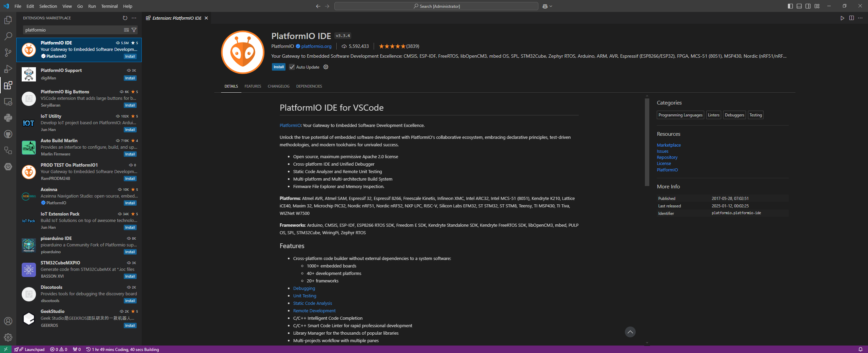Open the Terminal menu

[109, 6]
